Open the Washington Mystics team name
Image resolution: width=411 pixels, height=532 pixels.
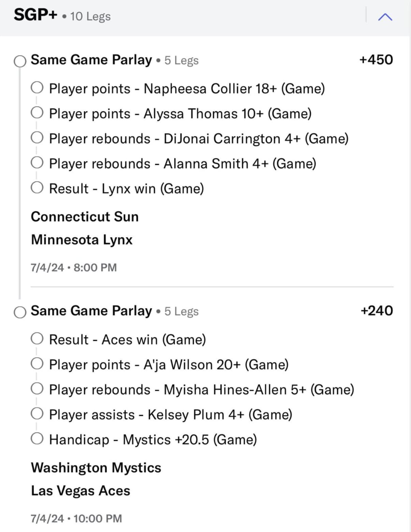(96, 468)
